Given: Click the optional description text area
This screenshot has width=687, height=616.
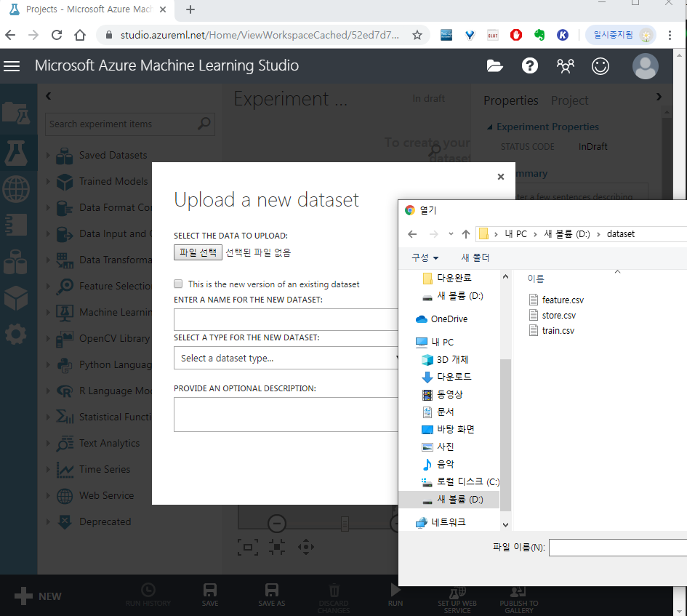Looking at the screenshot, I should [x=286, y=415].
